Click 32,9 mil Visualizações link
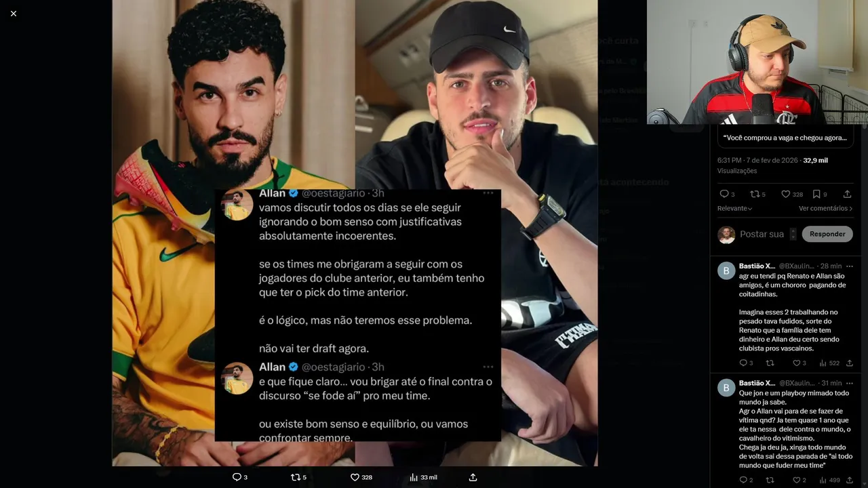The image size is (868, 488). pos(815,161)
